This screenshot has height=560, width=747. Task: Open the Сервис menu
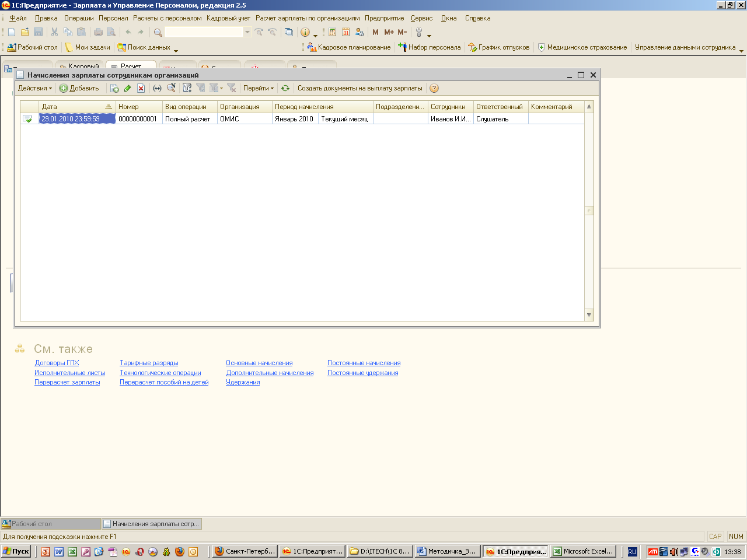[x=421, y=18]
